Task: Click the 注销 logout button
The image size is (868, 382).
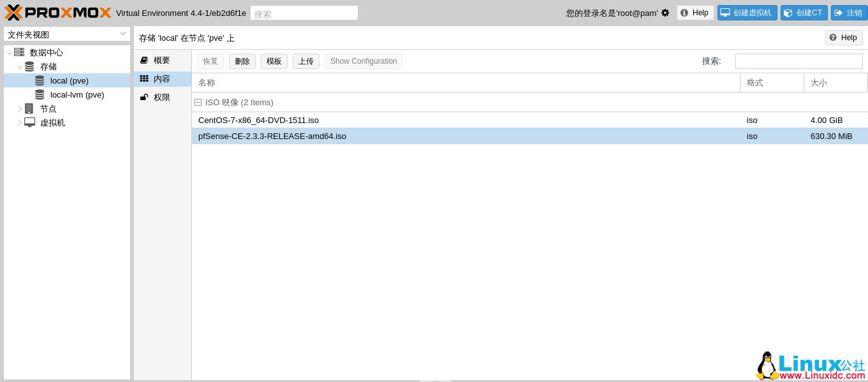Action: [850, 13]
